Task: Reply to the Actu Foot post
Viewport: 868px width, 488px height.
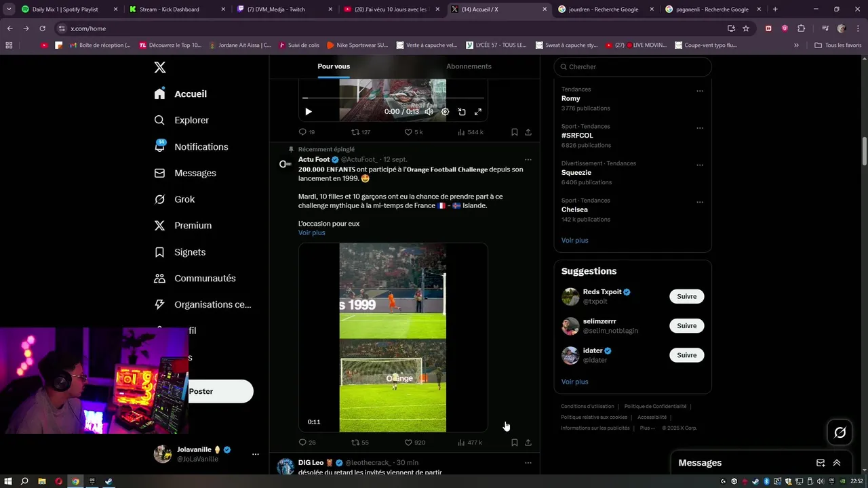Action: [307, 443]
